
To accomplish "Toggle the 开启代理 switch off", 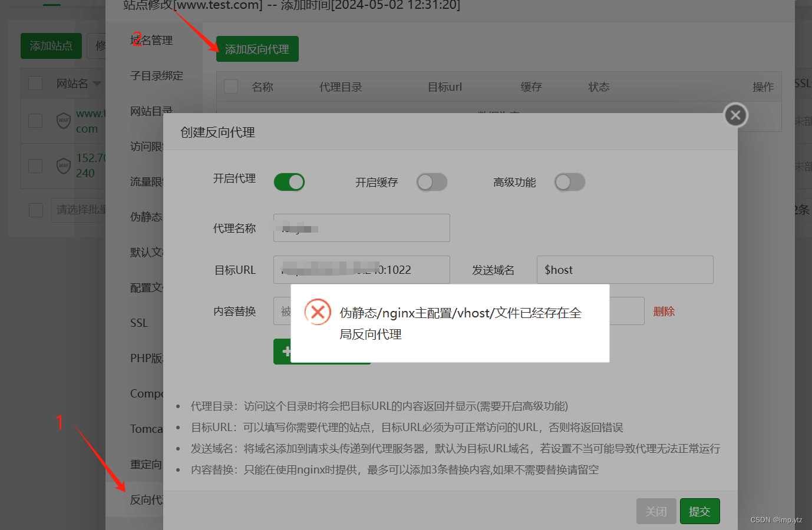I will click(289, 182).
